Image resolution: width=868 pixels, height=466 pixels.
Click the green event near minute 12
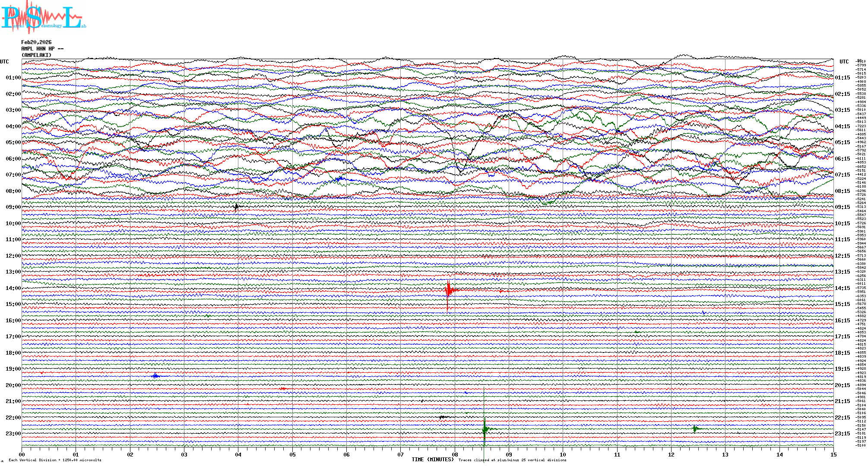pos(695,428)
